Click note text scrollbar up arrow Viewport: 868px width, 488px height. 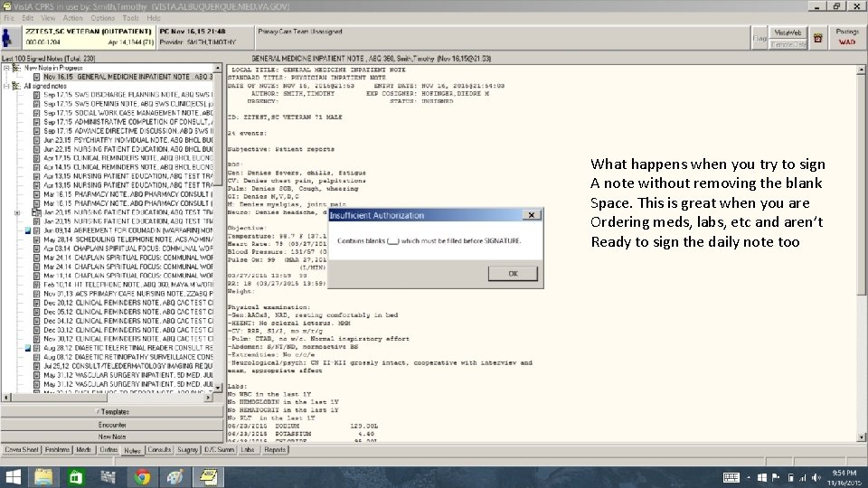(x=861, y=70)
